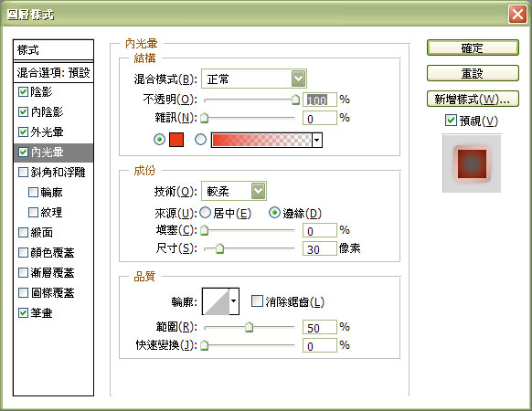Uncheck the 筆畫 checkbox
This screenshot has height=411, width=532.
point(23,312)
